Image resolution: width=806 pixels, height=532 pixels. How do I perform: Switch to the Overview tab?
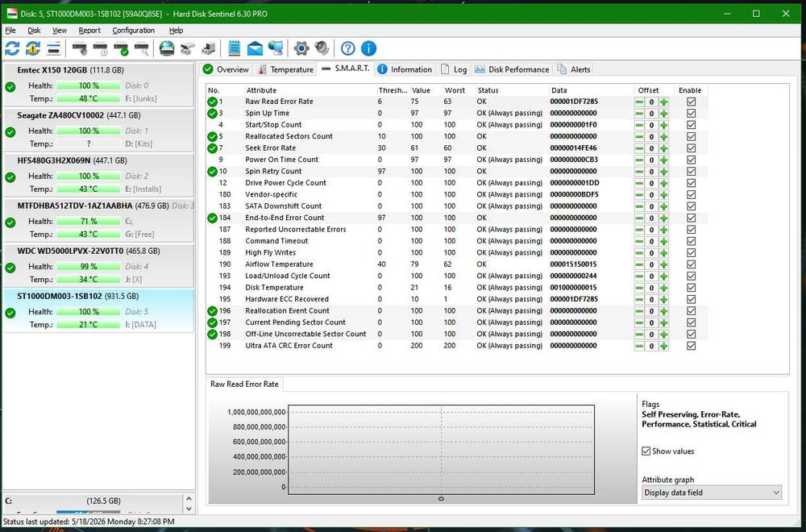tap(226, 69)
